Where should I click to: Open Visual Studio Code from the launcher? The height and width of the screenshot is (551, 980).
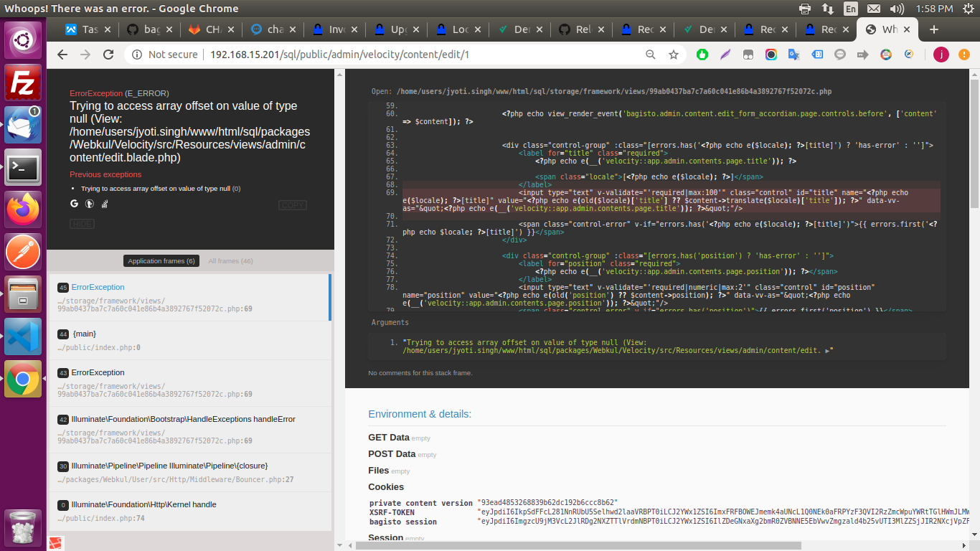coord(23,336)
